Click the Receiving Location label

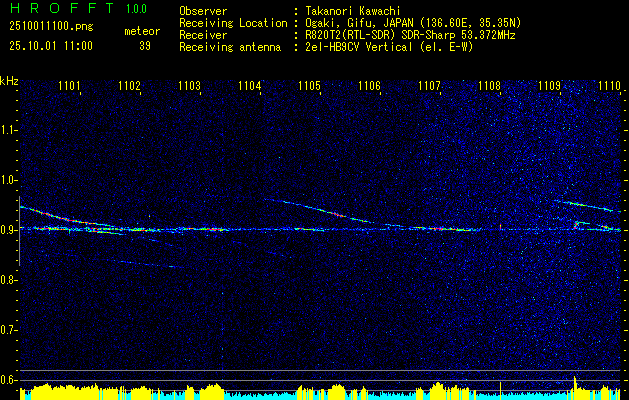click(x=233, y=23)
